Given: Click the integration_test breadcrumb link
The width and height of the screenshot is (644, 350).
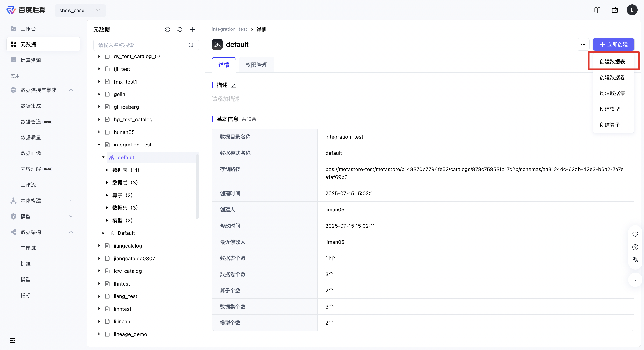Looking at the screenshot, I should pos(229,29).
